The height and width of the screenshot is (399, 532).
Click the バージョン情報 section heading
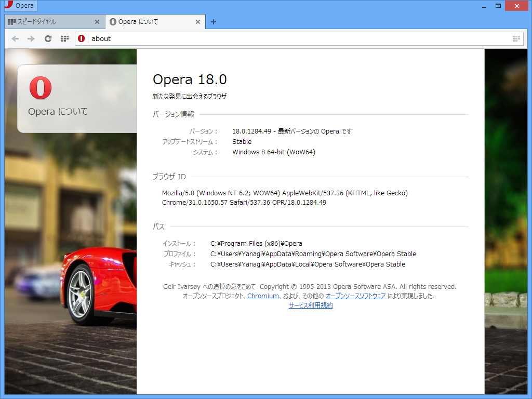(174, 114)
